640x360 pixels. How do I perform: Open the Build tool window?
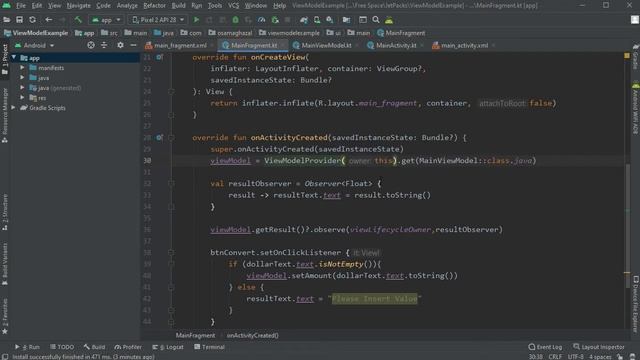94,347
